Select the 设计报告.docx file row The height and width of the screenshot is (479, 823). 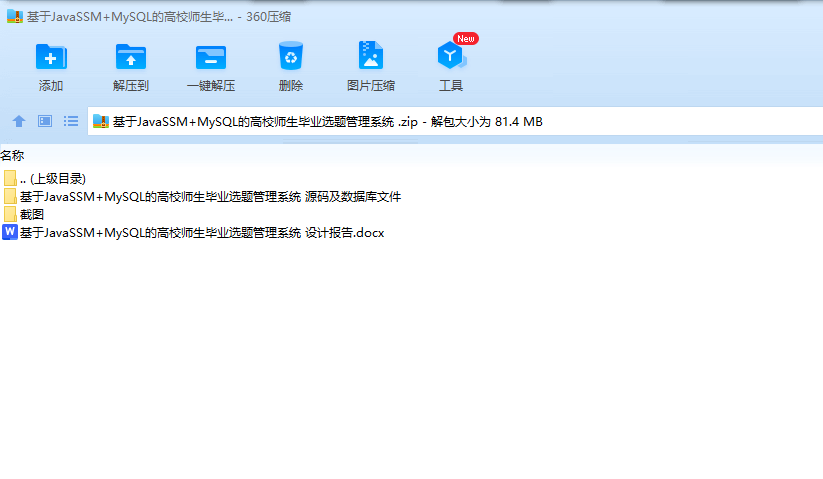(193, 232)
